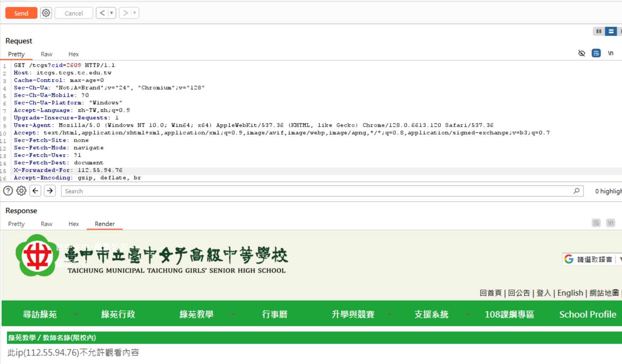Click the X-Forwarded-For header line

(68, 170)
